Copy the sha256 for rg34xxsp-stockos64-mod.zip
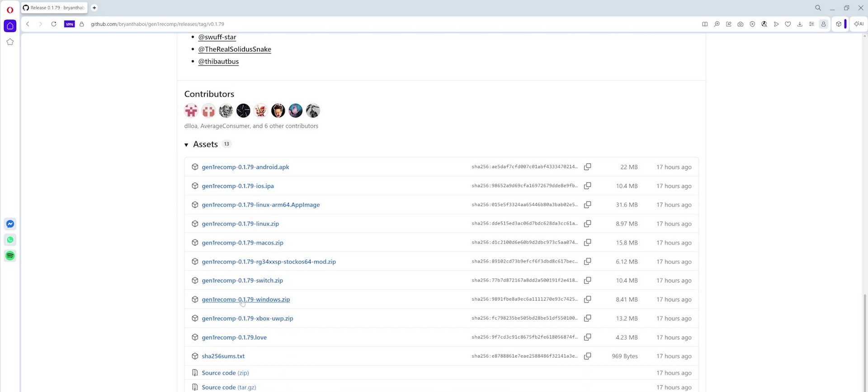Screen dimensions: 868x392 [x=587, y=262]
